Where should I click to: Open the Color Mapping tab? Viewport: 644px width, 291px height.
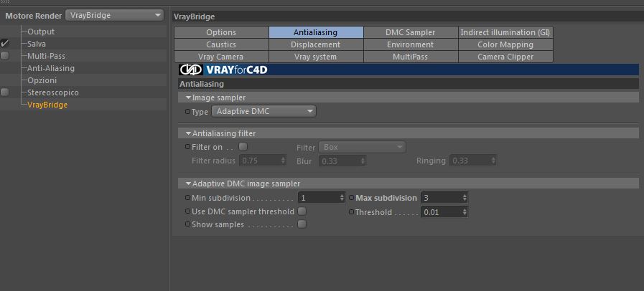coord(505,44)
